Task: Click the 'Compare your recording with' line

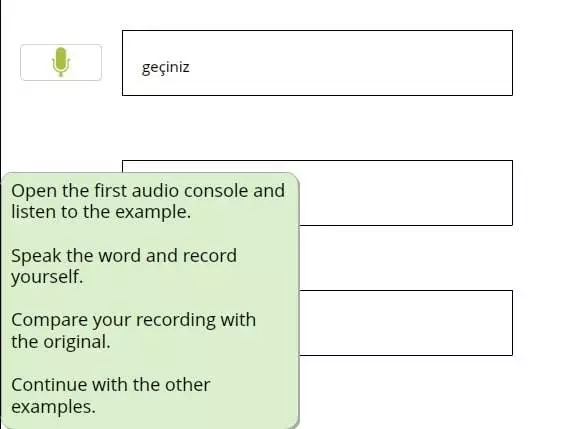Action: (x=133, y=320)
